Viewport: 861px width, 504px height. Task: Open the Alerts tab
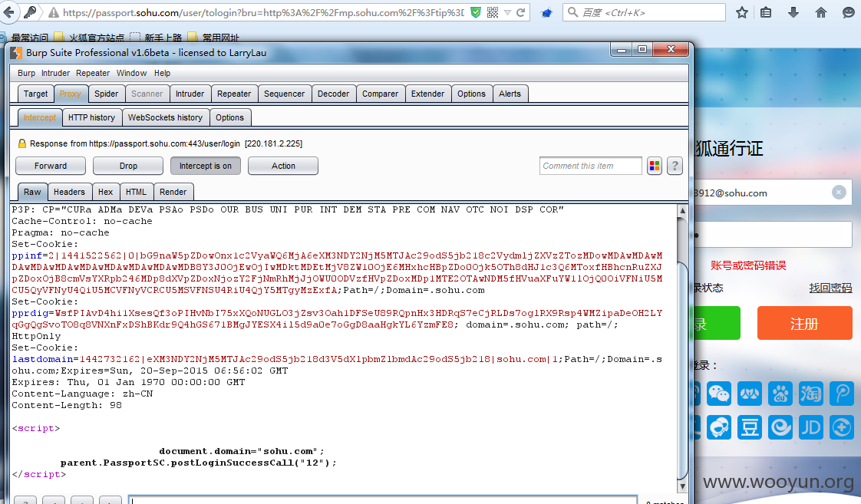510,94
